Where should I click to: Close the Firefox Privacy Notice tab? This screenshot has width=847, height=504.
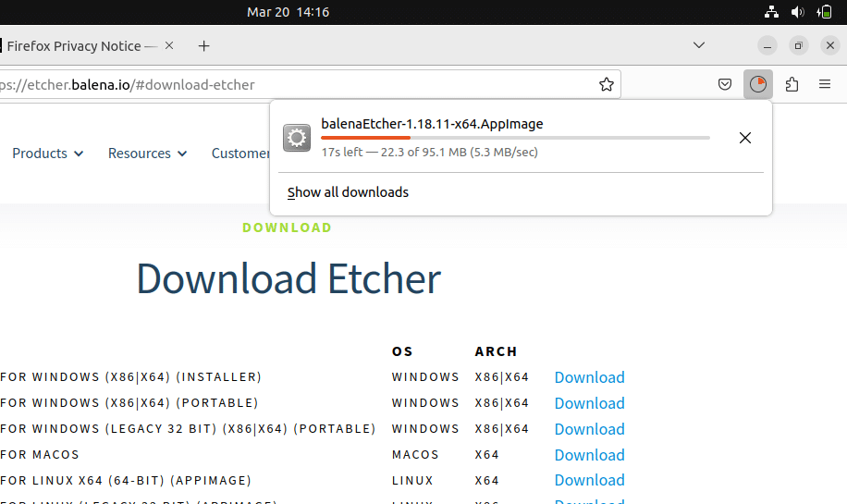(169, 45)
